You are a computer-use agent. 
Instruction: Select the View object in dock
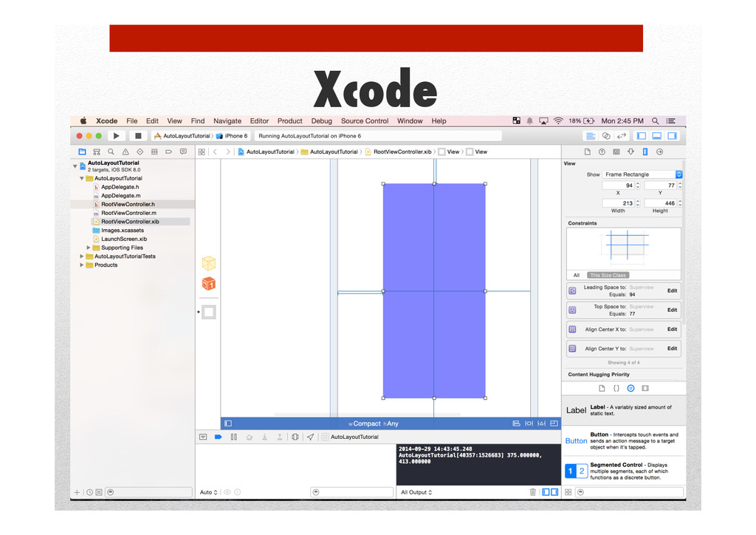click(209, 312)
